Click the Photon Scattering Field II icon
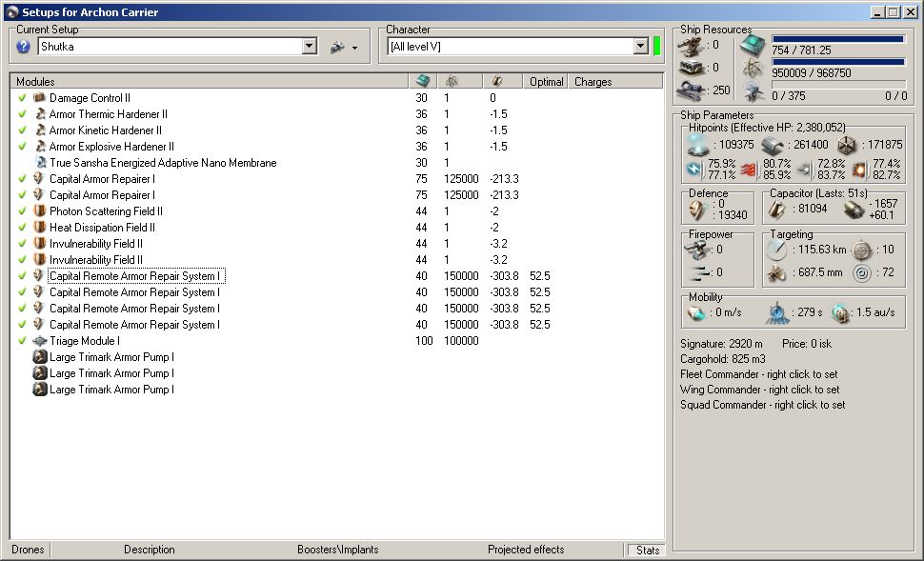924x561 pixels. tap(40, 210)
